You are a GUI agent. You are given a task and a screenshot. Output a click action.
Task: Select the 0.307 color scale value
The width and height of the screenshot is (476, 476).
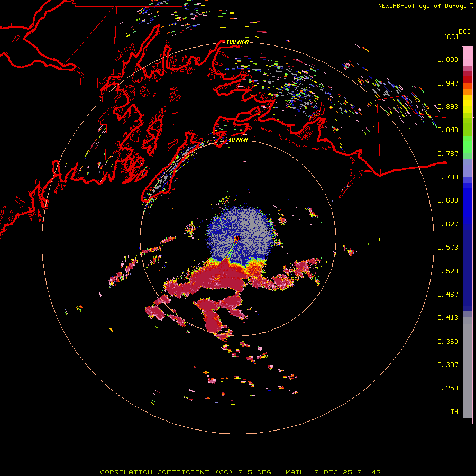tap(448, 365)
